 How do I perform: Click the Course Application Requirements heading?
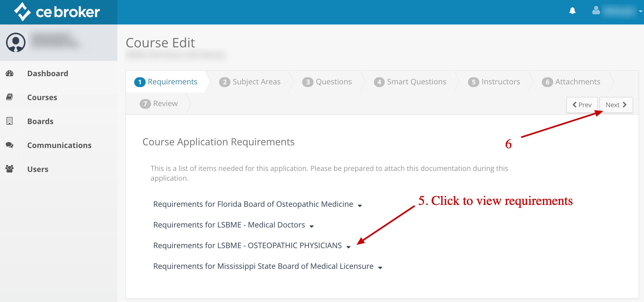coord(218,142)
